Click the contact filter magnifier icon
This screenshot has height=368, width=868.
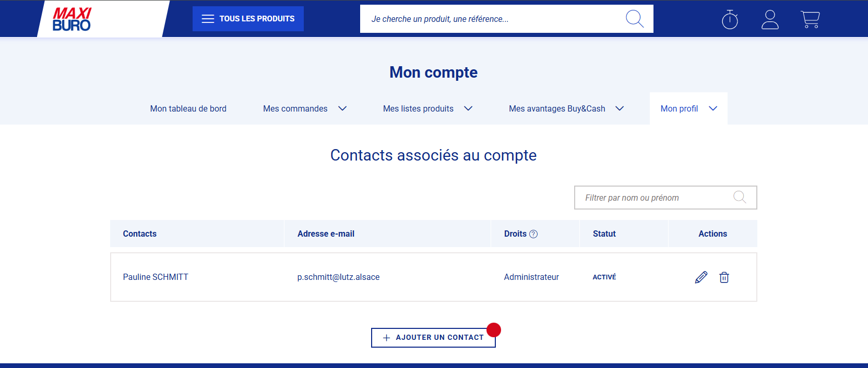click(740, 198)
